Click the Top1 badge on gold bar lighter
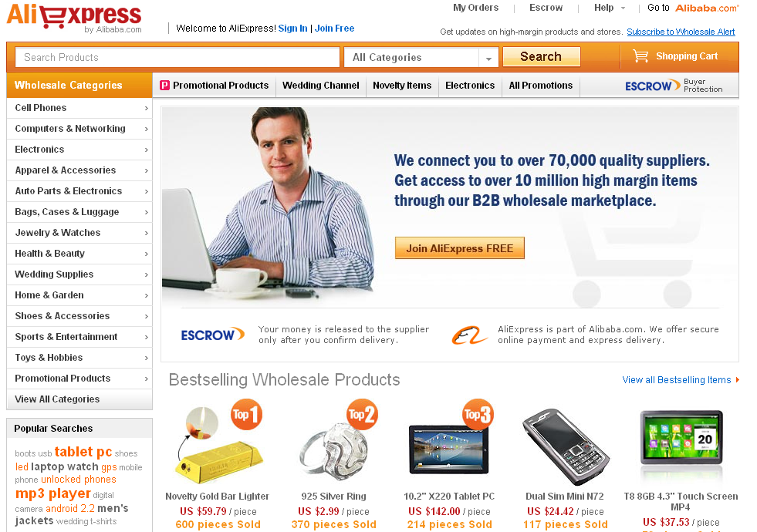This screenshot has width=757, height=532. [x=246, y=414]
